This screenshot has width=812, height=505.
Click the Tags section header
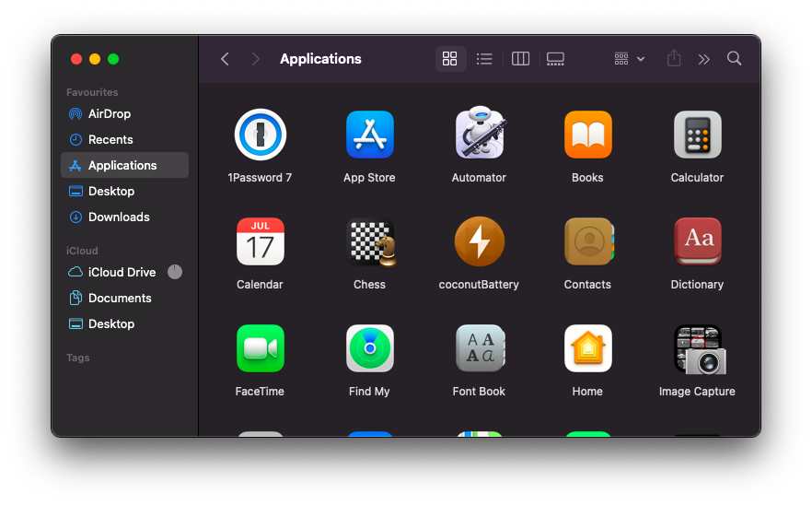77,358
